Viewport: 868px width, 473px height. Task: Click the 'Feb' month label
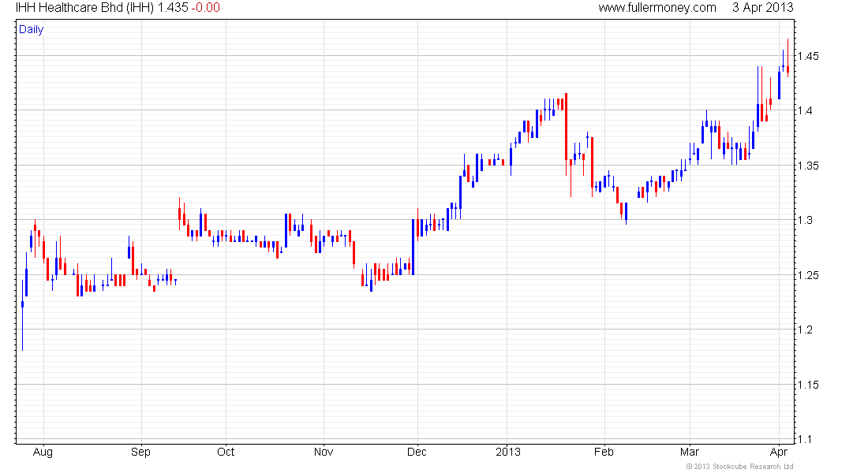point(604,452)
